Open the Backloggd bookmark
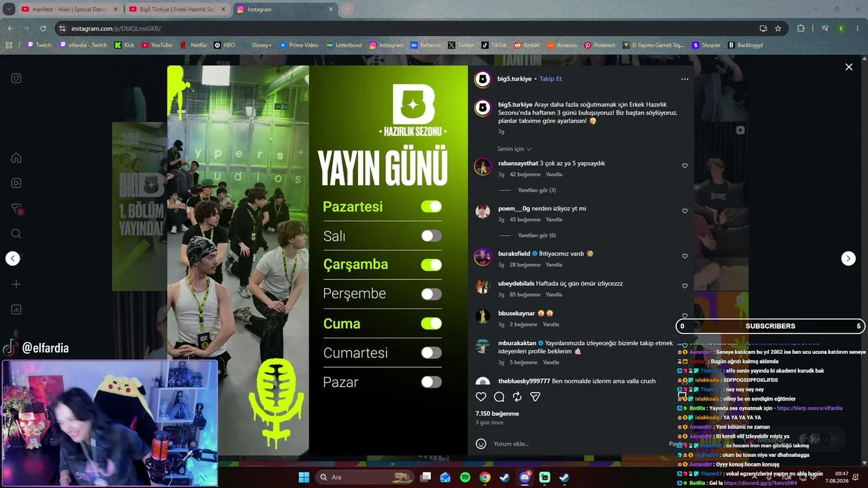Viewport: 868px width, 488px height. [745, 45]
